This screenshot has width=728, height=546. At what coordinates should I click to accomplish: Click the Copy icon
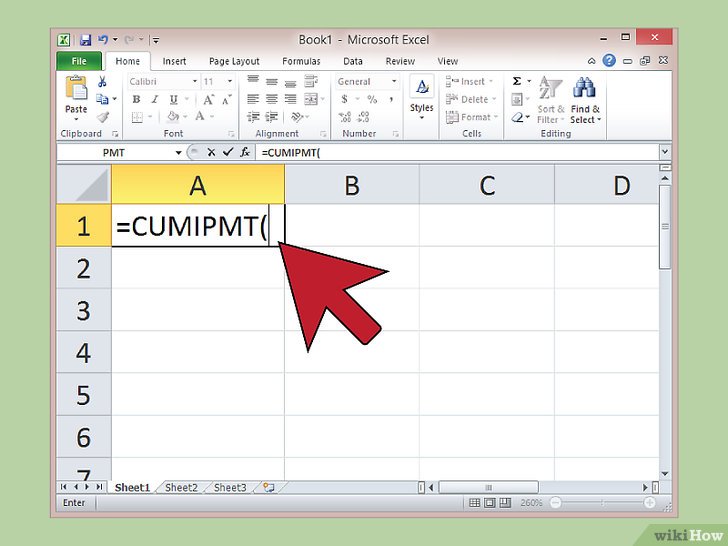(102, 99)
